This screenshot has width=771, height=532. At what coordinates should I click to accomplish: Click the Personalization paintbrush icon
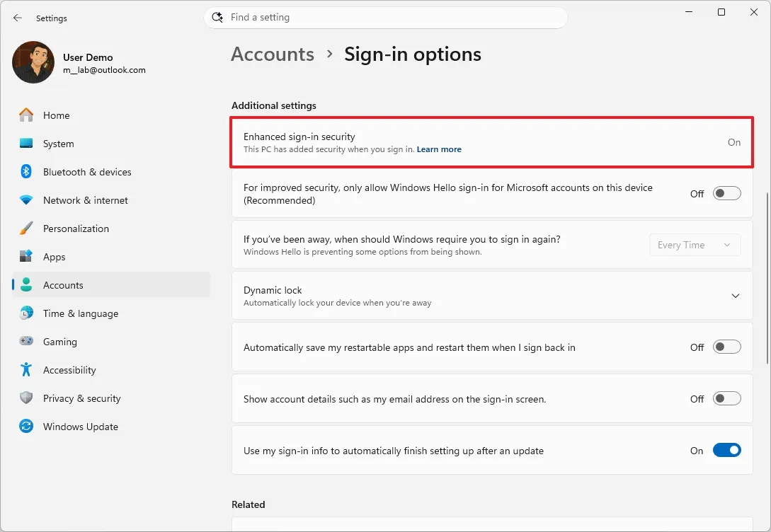(26, 229)
